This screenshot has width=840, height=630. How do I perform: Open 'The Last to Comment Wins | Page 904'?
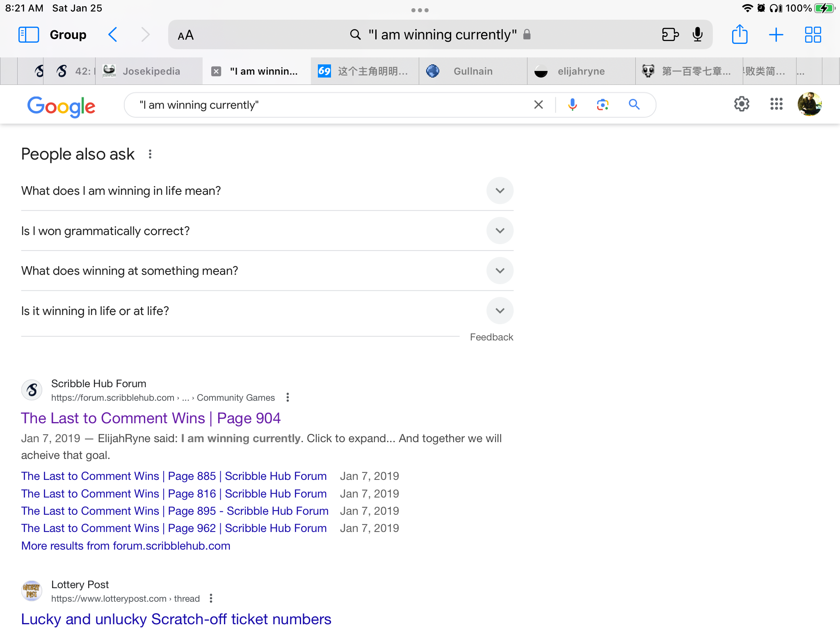[151, 418]
